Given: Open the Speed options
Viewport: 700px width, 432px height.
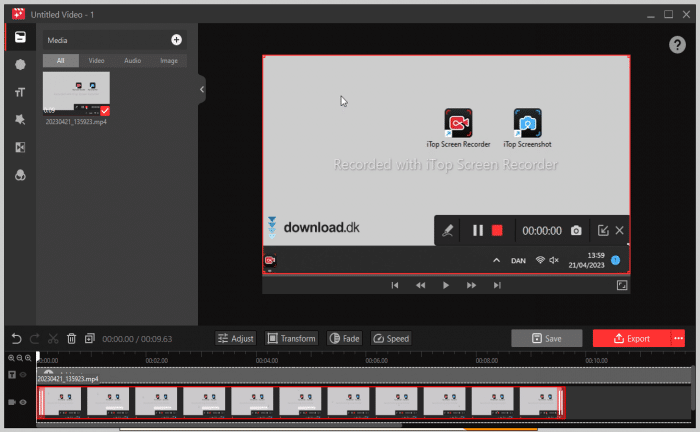Looking at the screenshot, I should coord(391,339).
